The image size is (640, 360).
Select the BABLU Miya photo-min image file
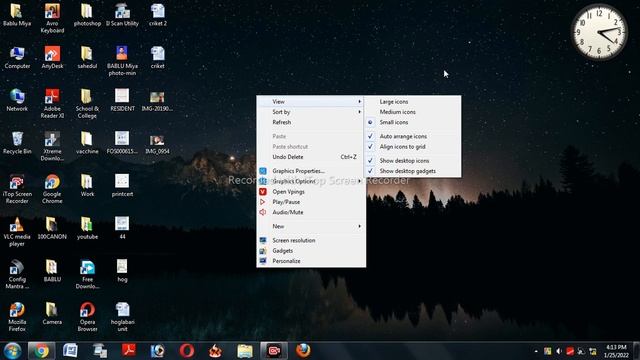122,61
